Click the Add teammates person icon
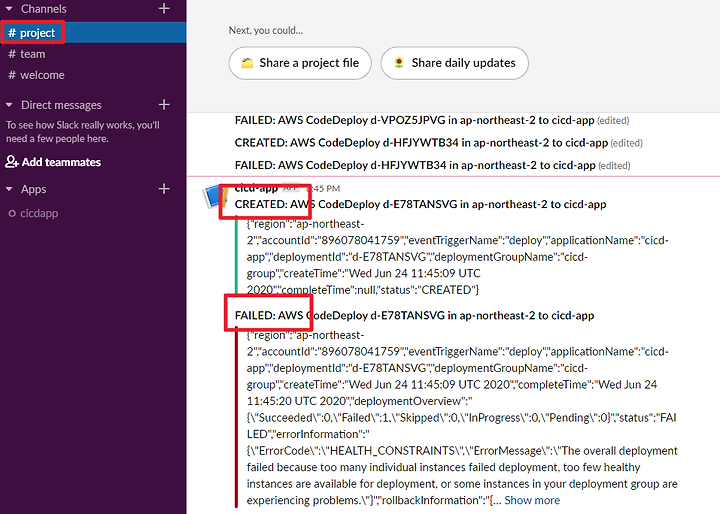Image resolution: width=720 pixels, height=514 pixels. click(11, 162)
